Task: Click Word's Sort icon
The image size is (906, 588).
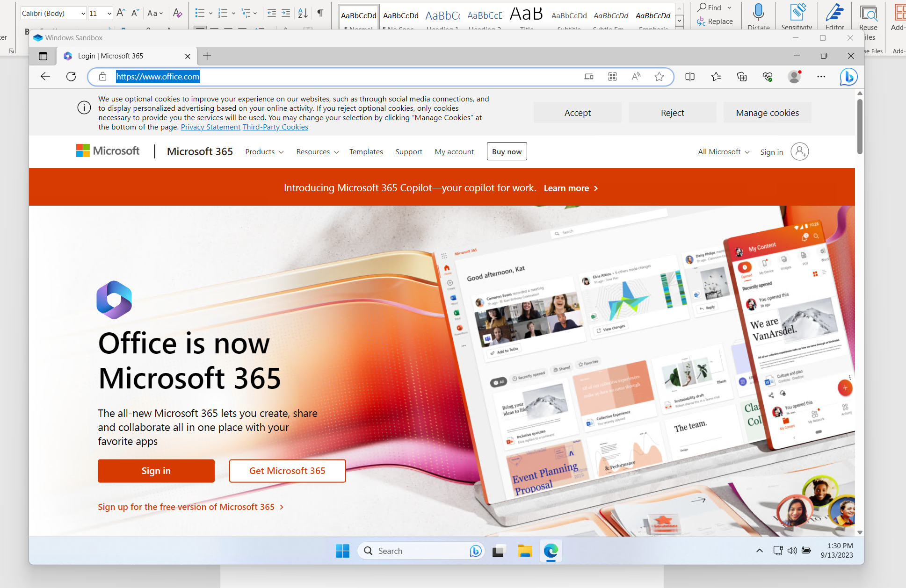Action: pyautogui.click(x=303, y=13)
